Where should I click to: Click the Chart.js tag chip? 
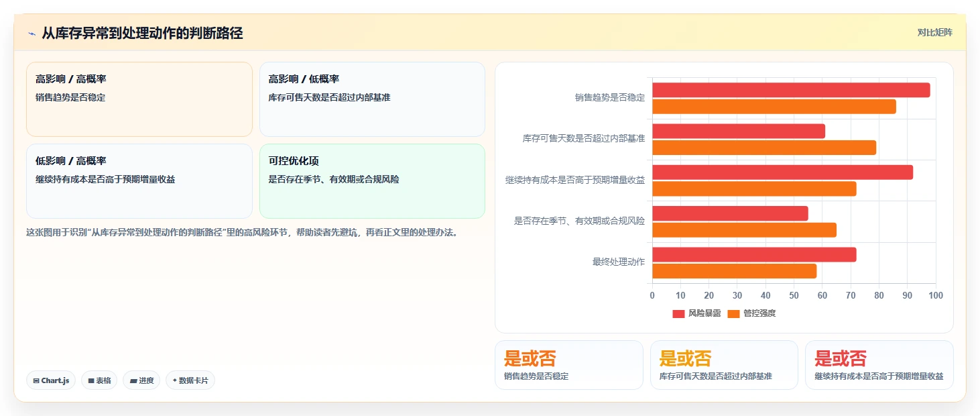(51, 380)
